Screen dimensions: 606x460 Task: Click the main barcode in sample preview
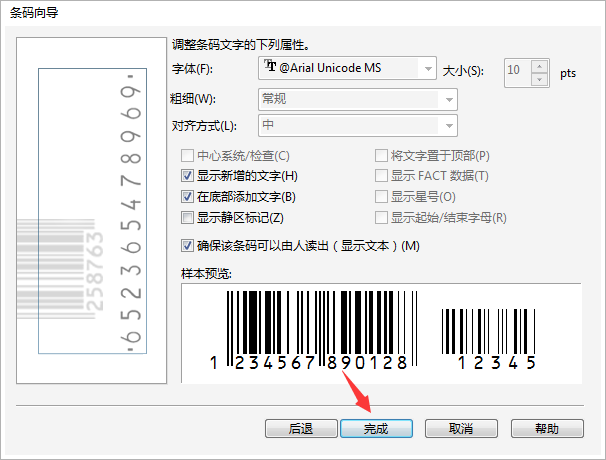(314, 330)
